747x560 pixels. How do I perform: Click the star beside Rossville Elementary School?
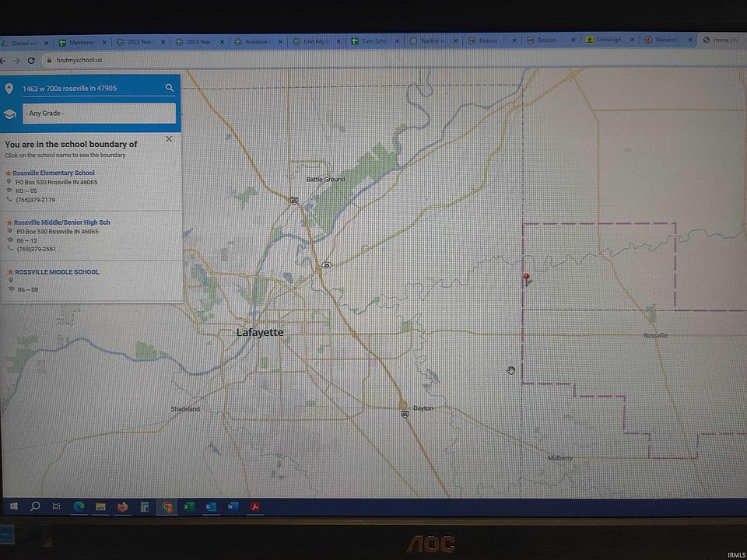click(8, 173)
